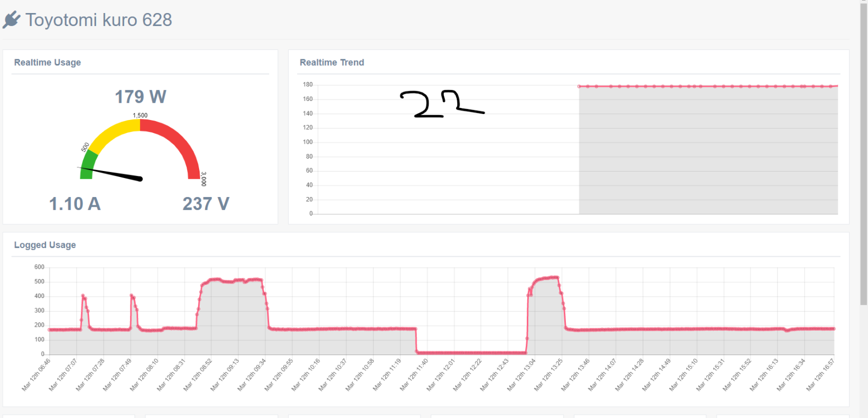Click the Logged Usage panel header

[x=45, y=245]
